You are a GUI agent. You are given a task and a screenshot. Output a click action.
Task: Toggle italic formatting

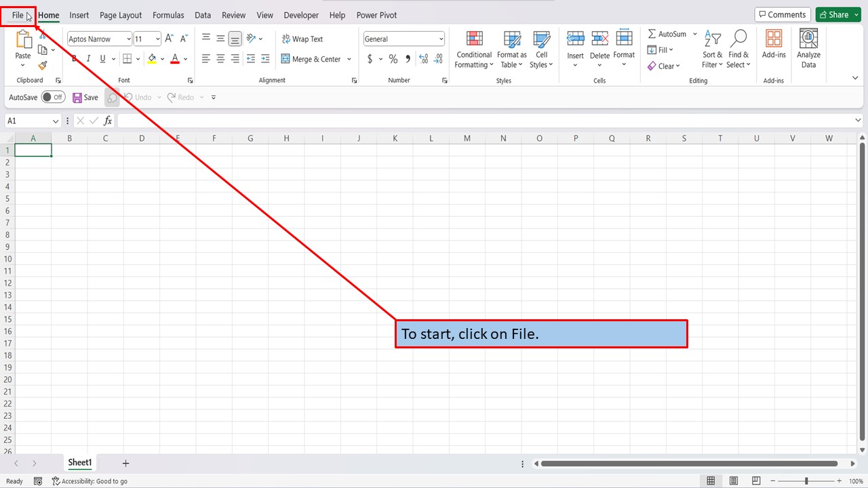tap(88, 58)
